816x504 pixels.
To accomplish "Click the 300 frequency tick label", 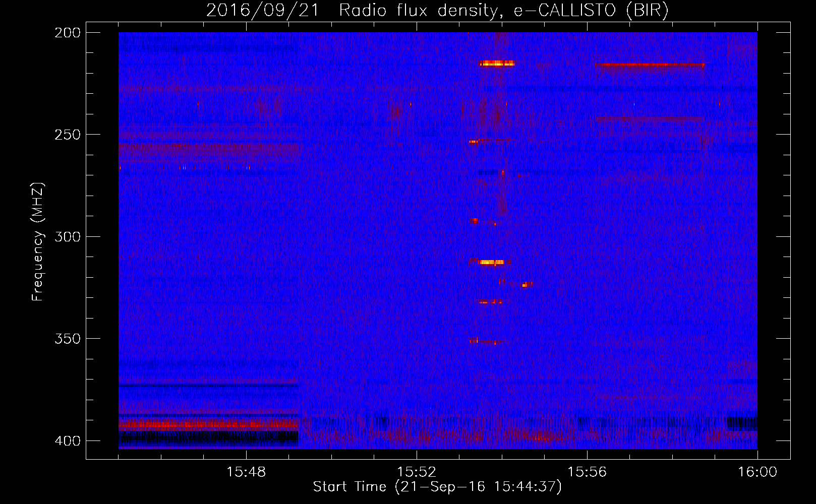I will pos(68,236).
